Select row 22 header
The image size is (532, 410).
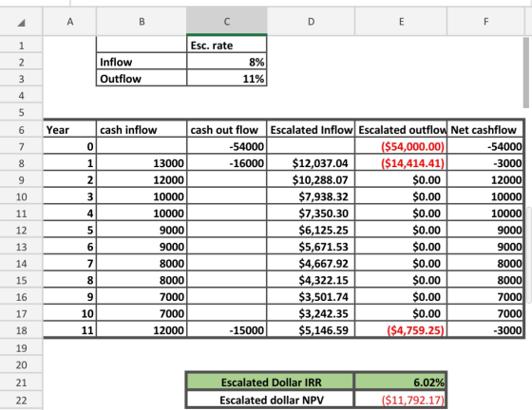(x=21, y=401)
